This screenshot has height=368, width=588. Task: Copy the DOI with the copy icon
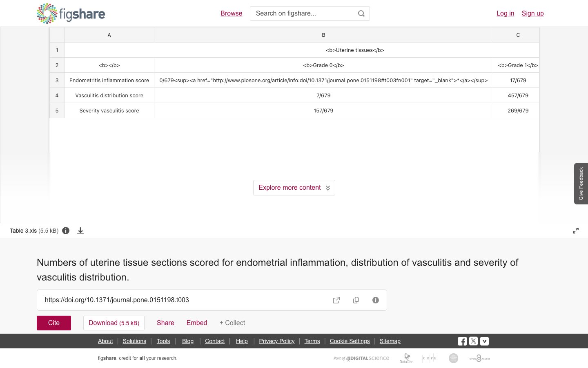pos(356,300)
